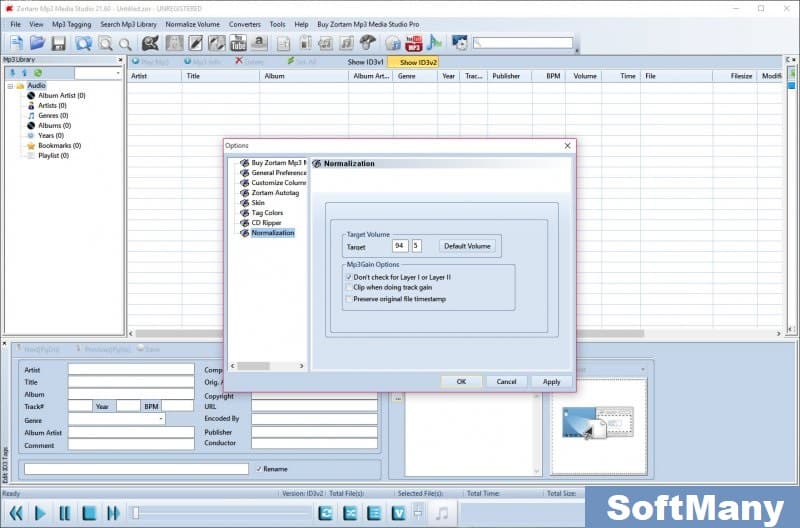Switch to the Show ID3v1 tab

(365, 62)
